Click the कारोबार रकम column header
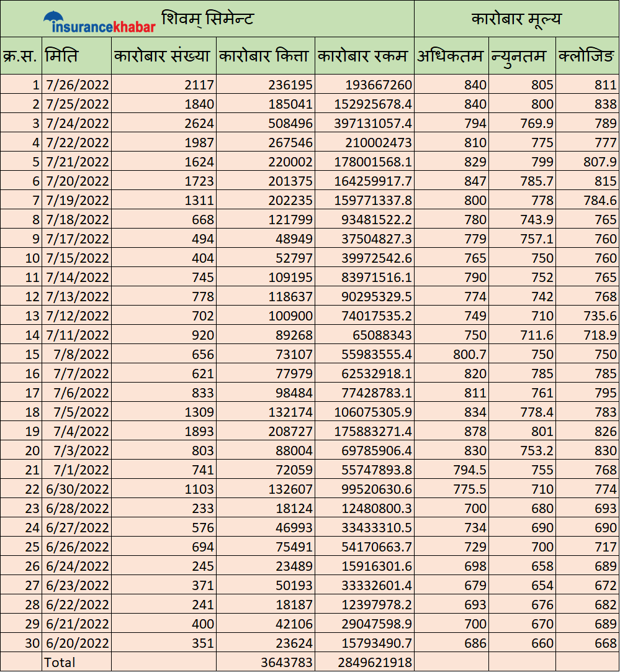620x672 pixels. pos(364,56)
